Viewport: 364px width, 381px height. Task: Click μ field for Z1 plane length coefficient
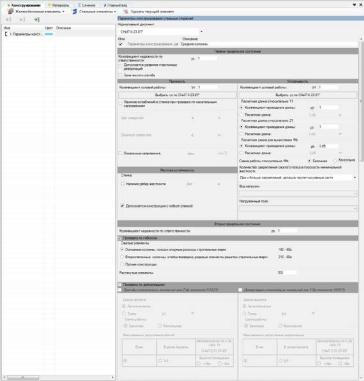pos(328,127)
